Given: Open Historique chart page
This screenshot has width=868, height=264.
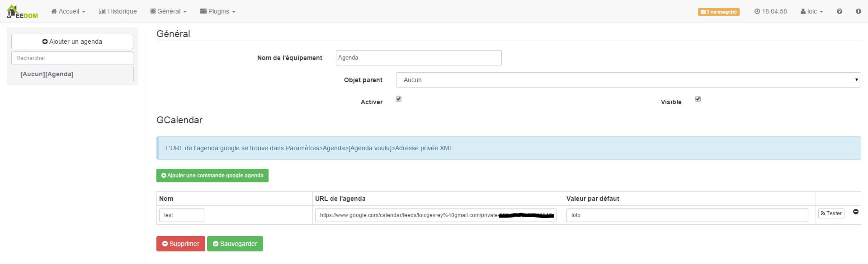Looking at the screenshot, I should click(x=118, y=11).
